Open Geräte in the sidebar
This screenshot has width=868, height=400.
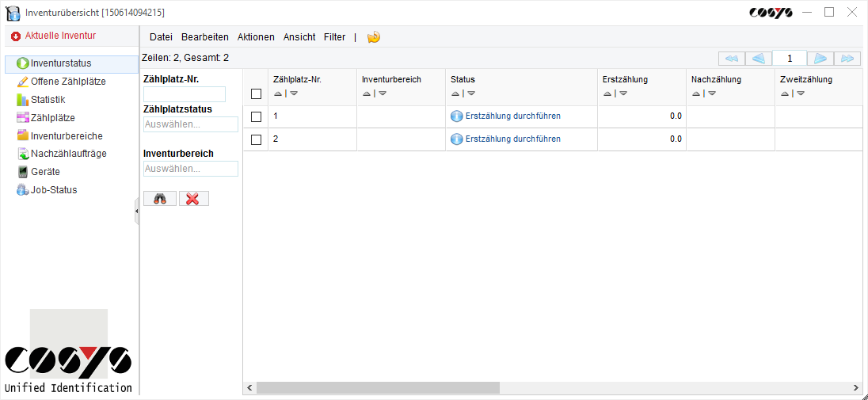click(x=45, y=172)
